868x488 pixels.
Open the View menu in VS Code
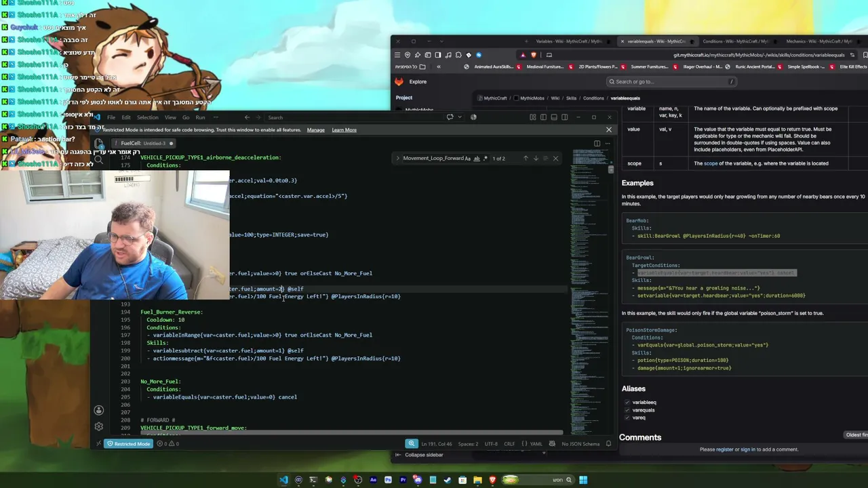pos(170,117)
